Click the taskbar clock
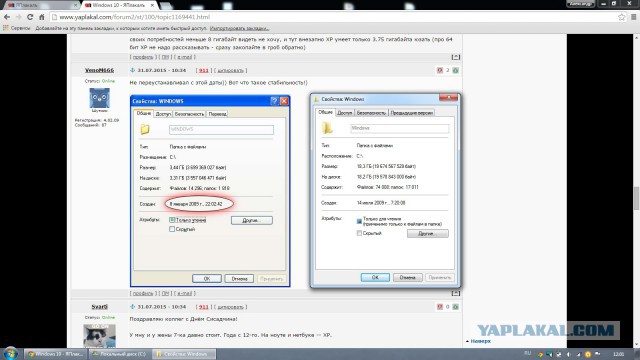Viewport: 640px width, 360px height. click(x=618, y=354)
